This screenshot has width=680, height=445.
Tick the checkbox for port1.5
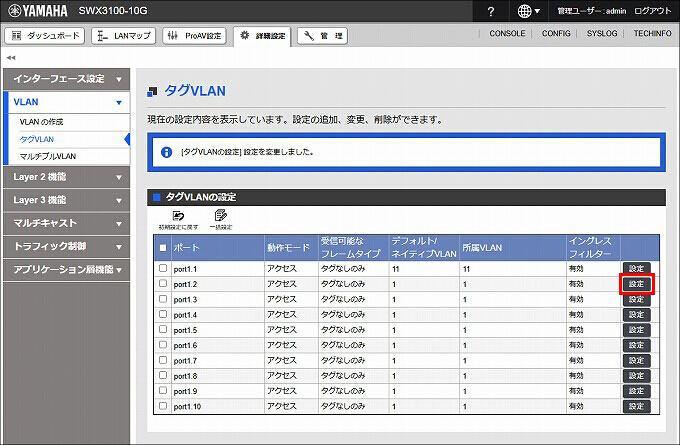point(163,330)
